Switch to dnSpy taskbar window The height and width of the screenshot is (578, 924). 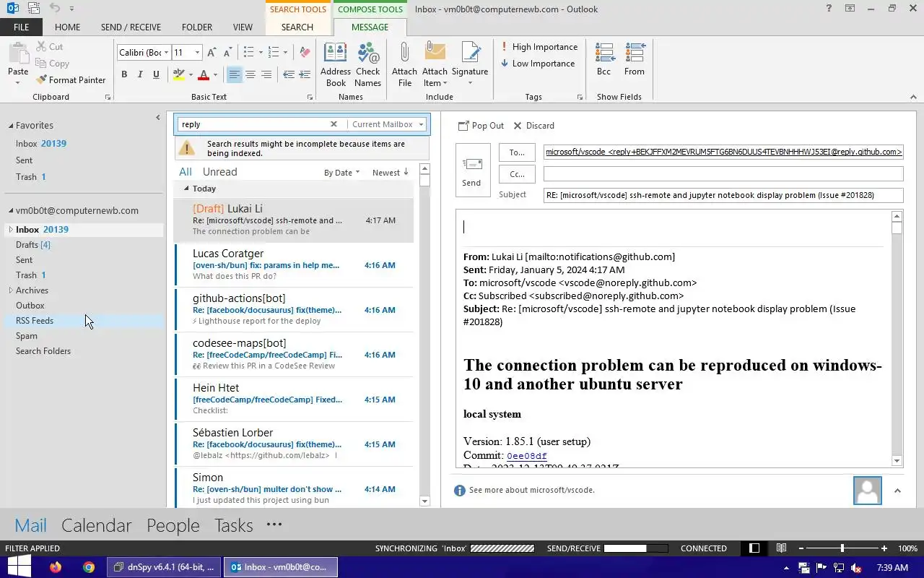(x=164, y=567)
